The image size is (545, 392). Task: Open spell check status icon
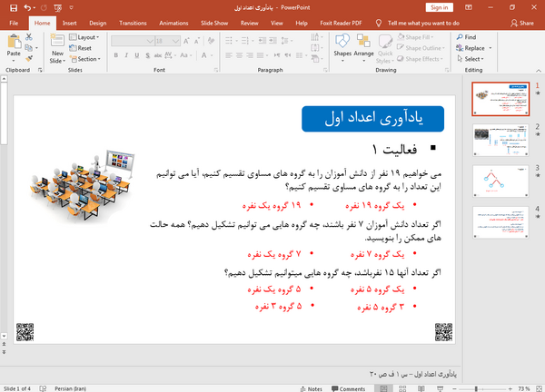click(43, 388)
